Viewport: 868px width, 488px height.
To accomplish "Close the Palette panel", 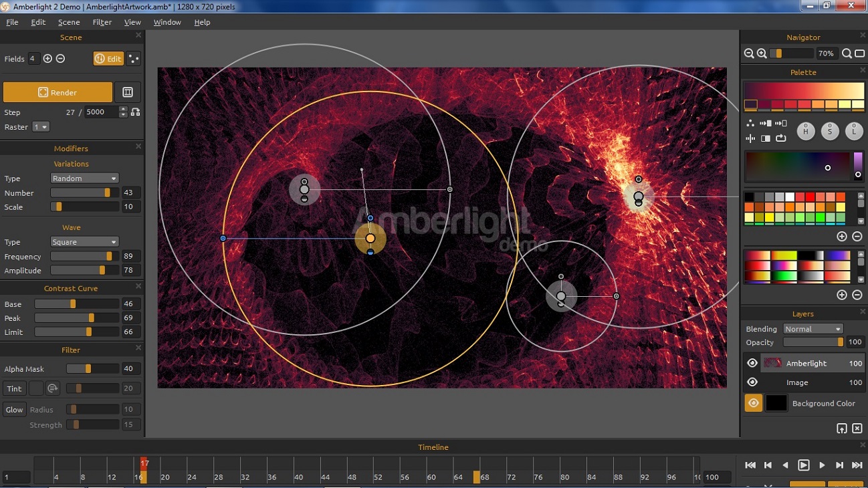I will tap(863, 70).
